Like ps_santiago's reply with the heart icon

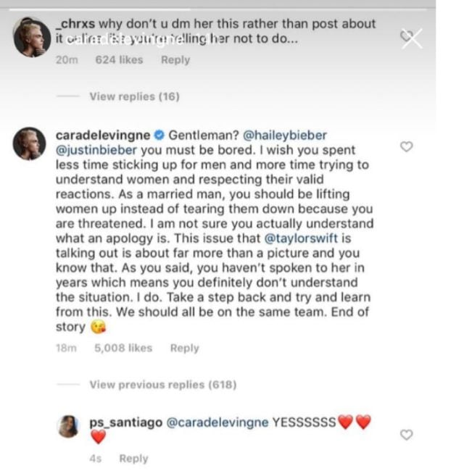tap(407, 435)
